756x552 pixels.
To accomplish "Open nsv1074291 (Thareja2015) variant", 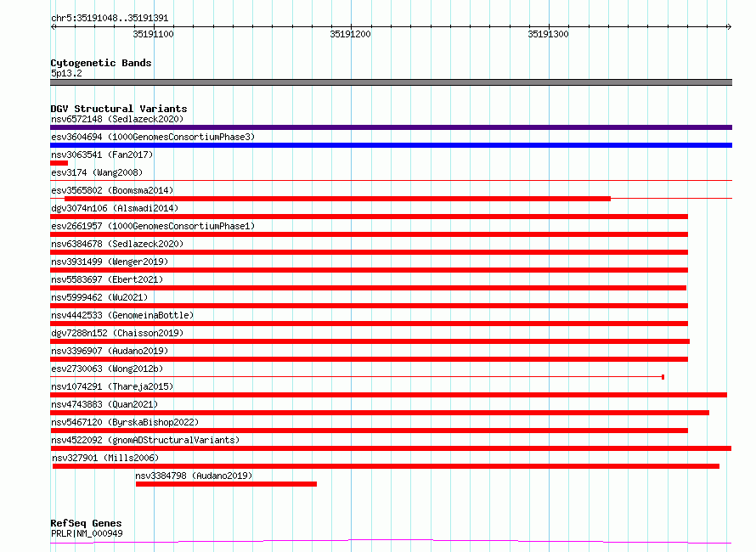I will [112, 386].
